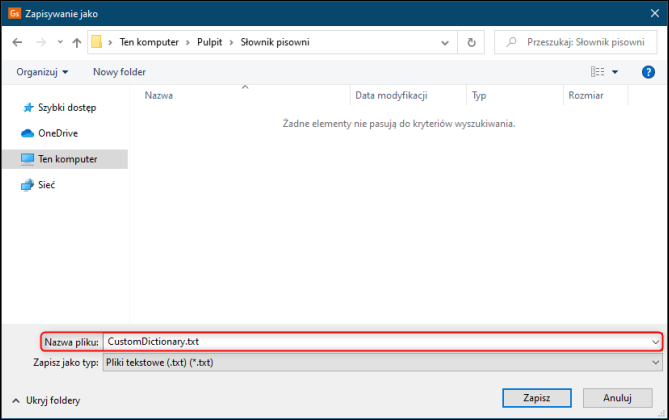
Task: Sort by the Nazwa column
Action: tap(159, 95)
